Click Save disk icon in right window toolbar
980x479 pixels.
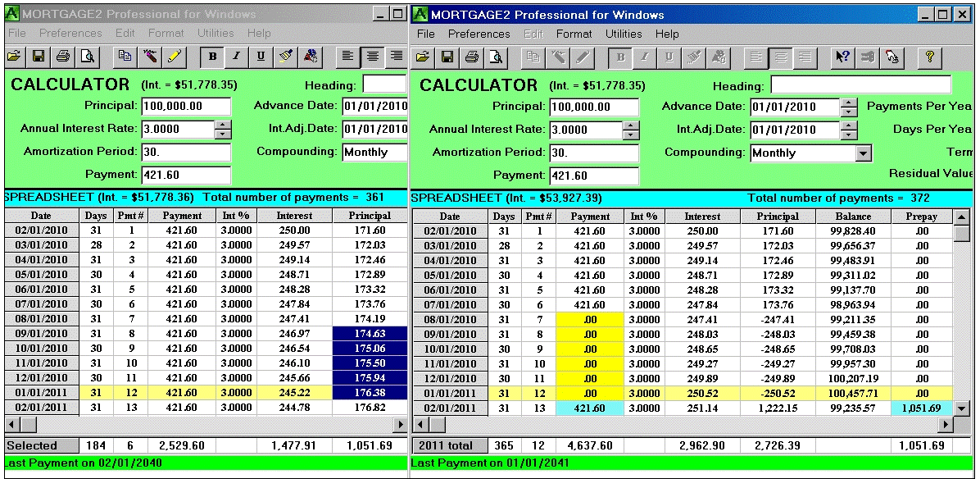(447, 57)
